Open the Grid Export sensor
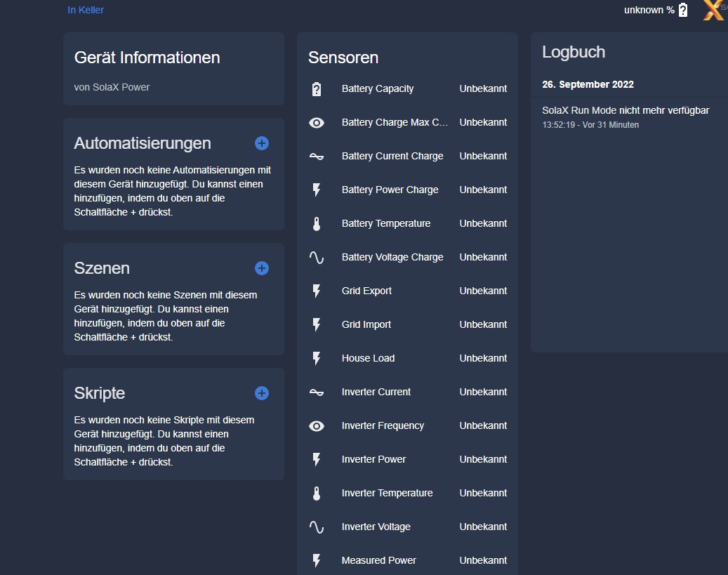Image resolution: width=728 pixels, height=575 pixels. (408, 291)
